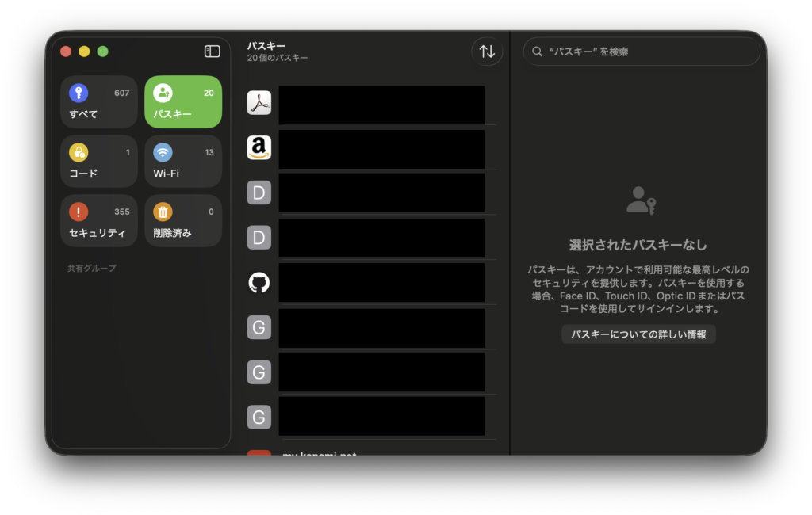The height and width of the screenshot is (515, 812).
Task: Select the first G icon passkey entry
Action: pyautogui.click(x=370, y=328)
